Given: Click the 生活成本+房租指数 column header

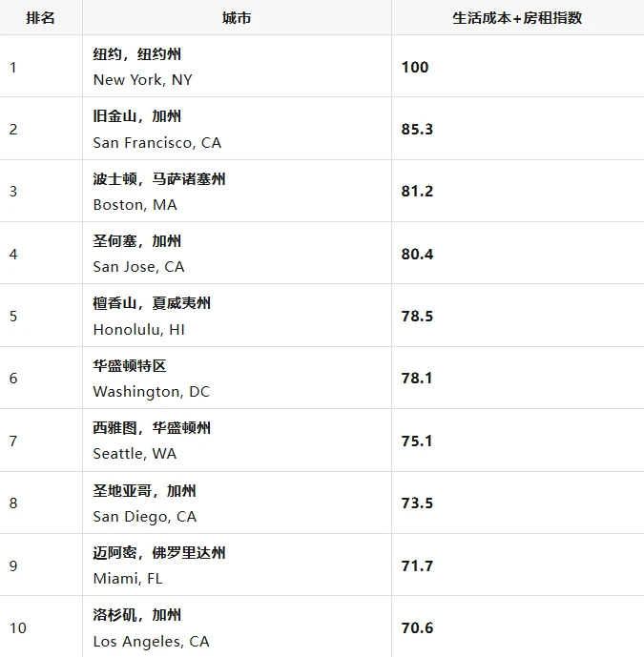Looking at the screenshot, I should [x=517, y=18].
